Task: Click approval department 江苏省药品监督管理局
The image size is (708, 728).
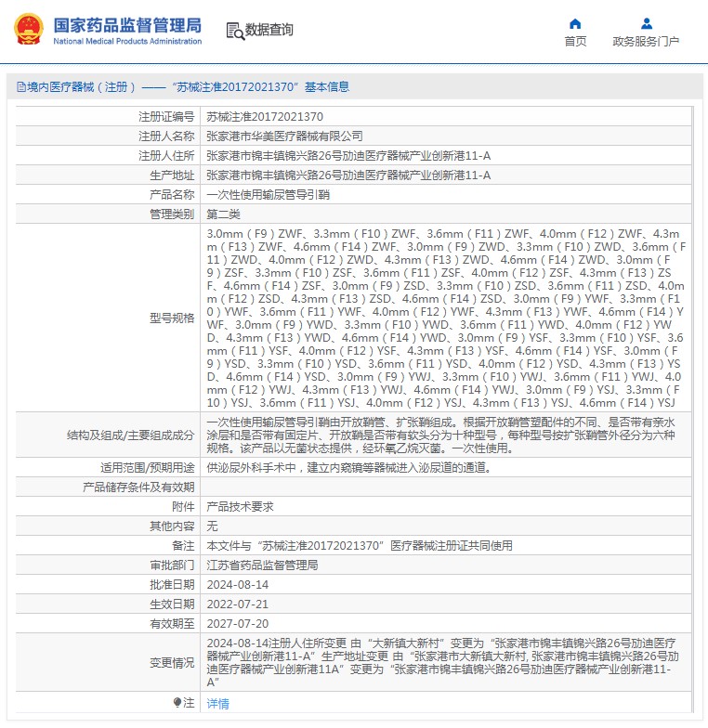Action: click(262, 565)
